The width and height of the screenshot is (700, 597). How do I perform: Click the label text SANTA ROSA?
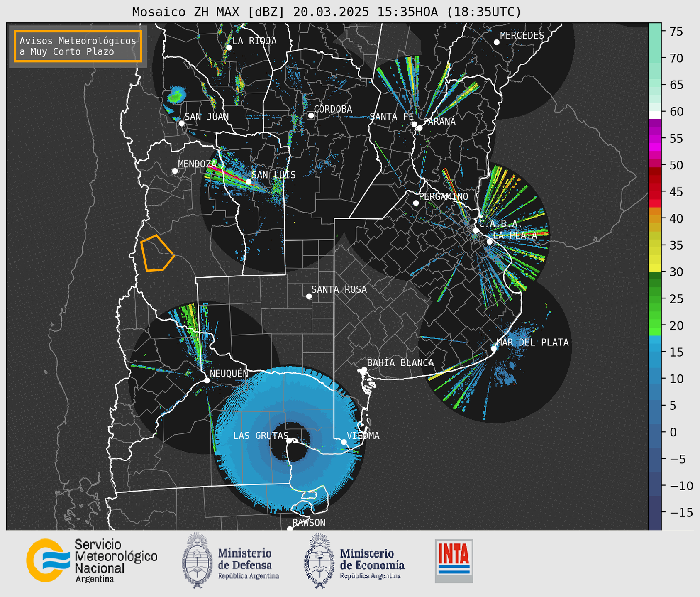pos(339,289)
